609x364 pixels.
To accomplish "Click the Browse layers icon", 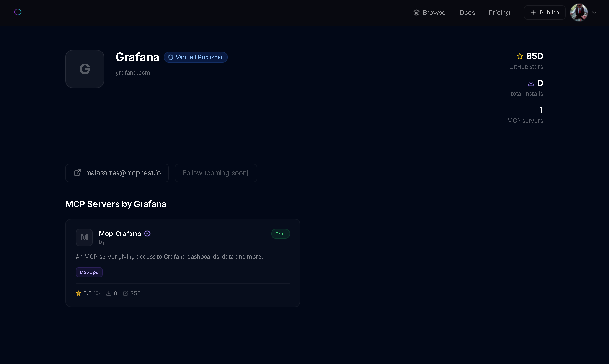I will [416, 13].
